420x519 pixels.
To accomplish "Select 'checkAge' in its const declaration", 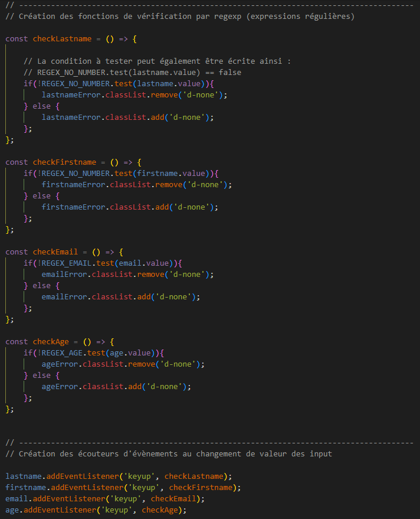I will 51,342.
